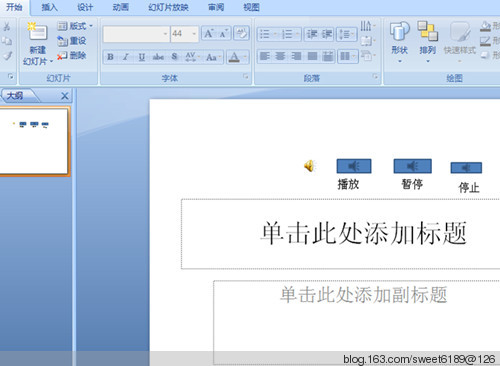Toggle Underline formatting
Screen dimensions: 500x366
click(x=142, y=57)
